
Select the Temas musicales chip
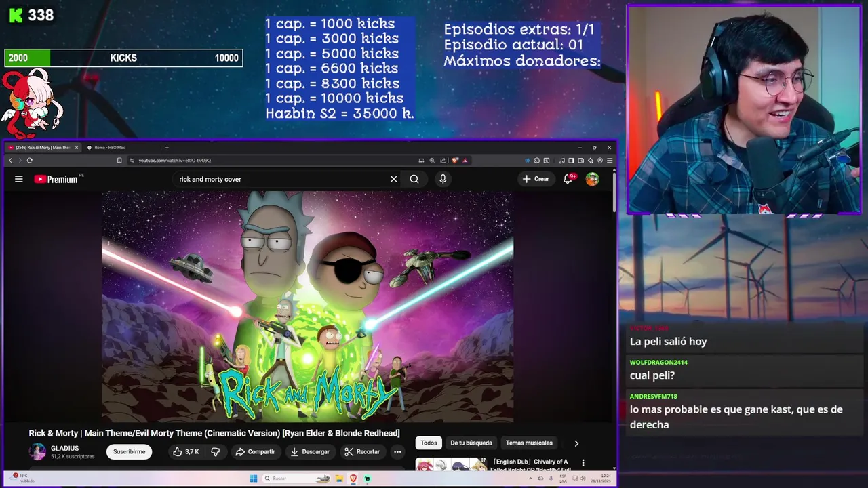pyautogui.click(x=529, y=443)
